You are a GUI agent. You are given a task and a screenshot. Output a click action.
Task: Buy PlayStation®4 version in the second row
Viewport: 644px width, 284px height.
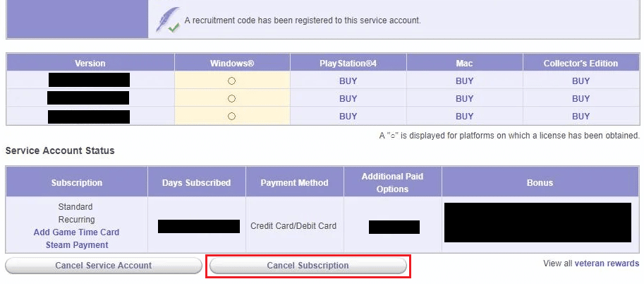tap(348, 99)
